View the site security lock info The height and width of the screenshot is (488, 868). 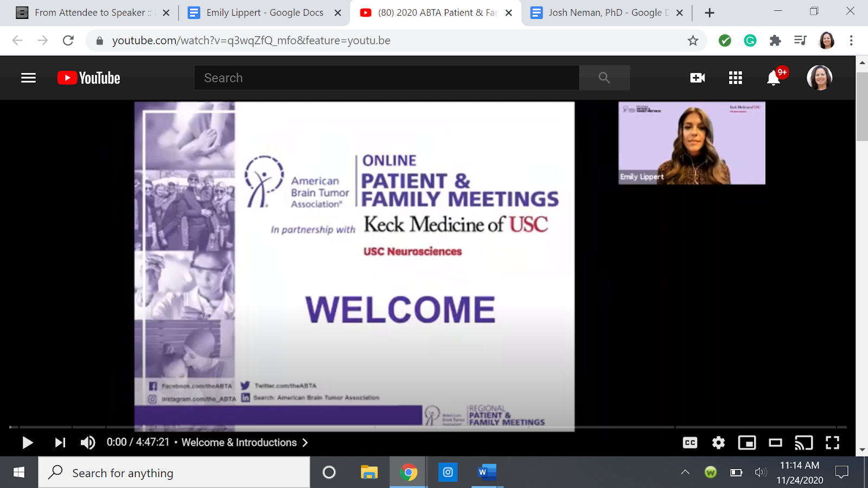point(99,41)
